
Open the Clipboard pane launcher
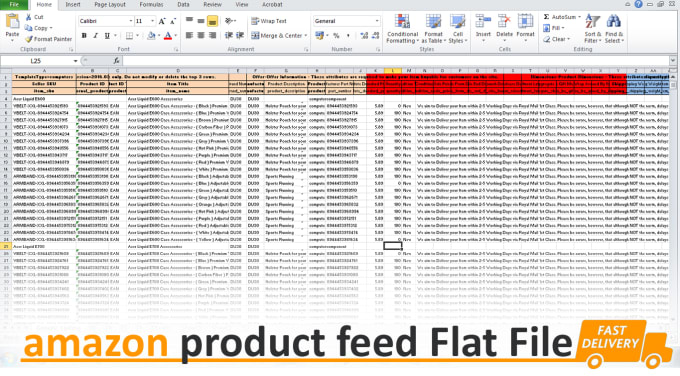(71, 50)
